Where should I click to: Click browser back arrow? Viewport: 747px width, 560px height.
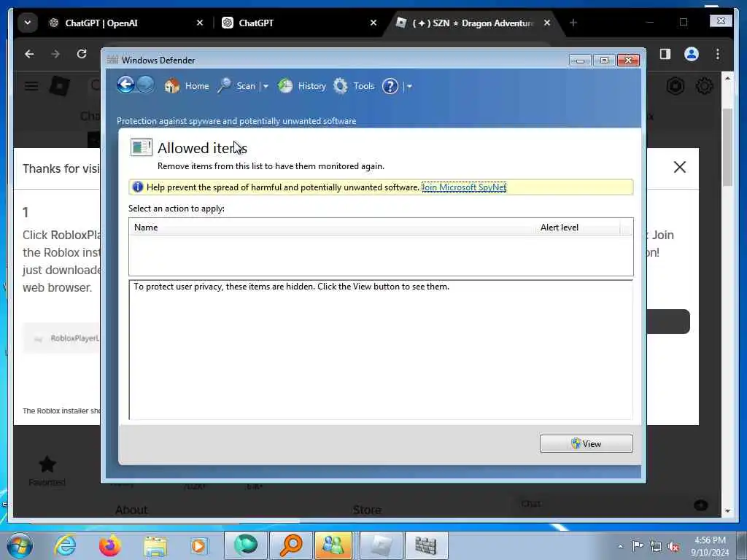pos(29,54)
